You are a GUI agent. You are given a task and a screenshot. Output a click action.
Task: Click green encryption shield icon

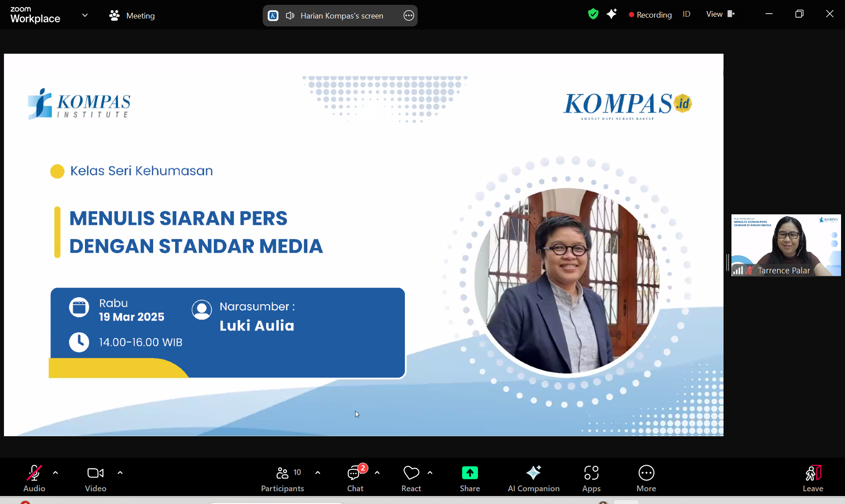pyautogui.click(x=593, y=14)
